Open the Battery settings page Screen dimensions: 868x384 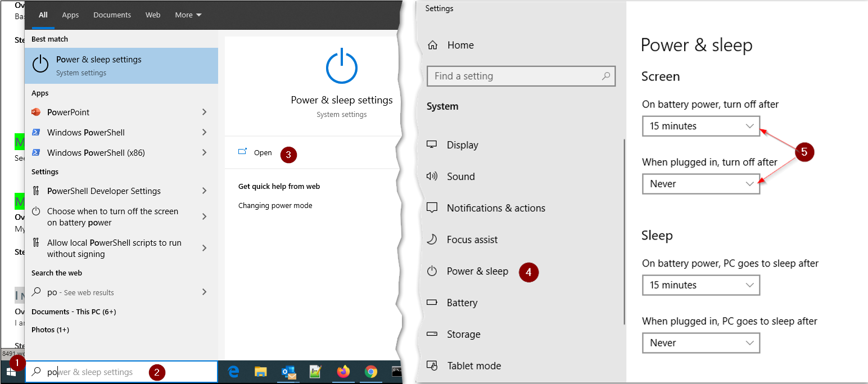click(462, 302)
